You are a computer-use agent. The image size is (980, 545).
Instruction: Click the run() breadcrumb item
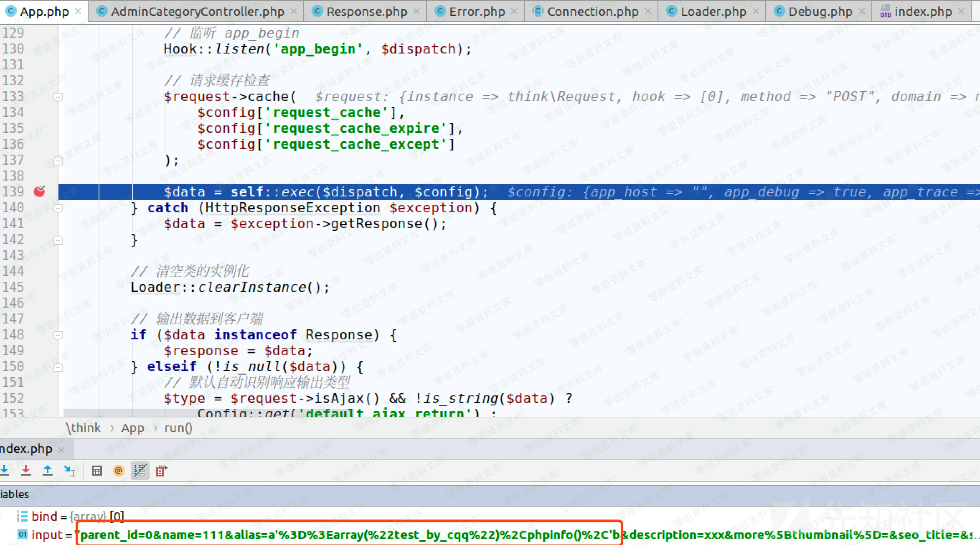178,428
